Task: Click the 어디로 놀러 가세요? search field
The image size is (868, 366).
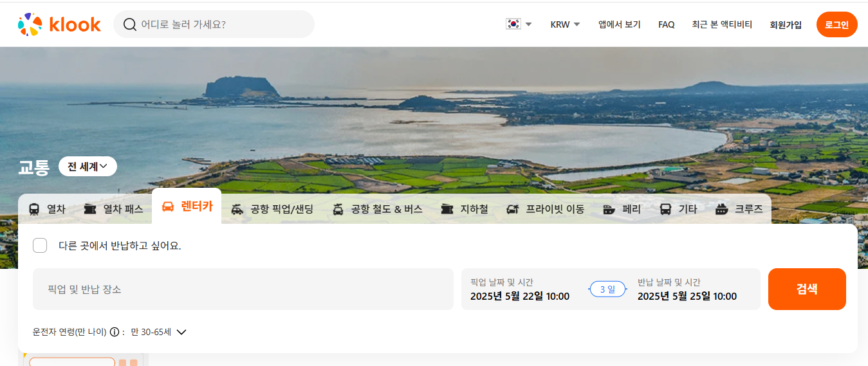Action: click(x=214, y=24)
